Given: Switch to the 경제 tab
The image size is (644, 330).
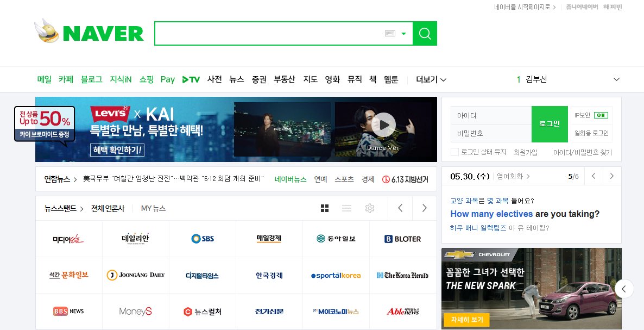Looking at the screenshot, I should click(368, 179).
